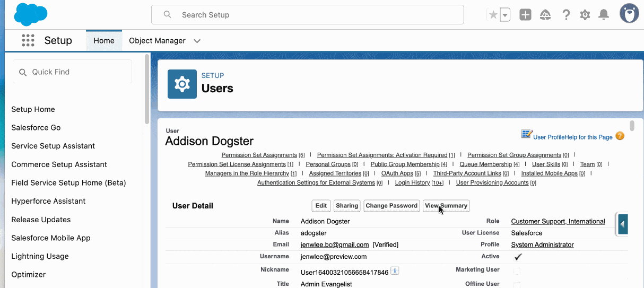Open the Permission Set Assignments link
The image size is (644, 288).
click(259, 155)
